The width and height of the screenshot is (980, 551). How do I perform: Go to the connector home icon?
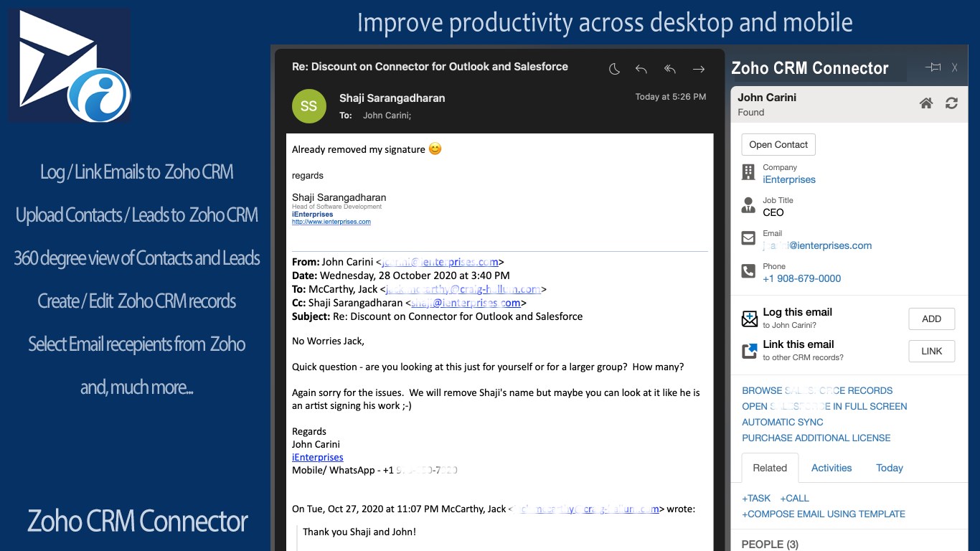coord(926,103)
